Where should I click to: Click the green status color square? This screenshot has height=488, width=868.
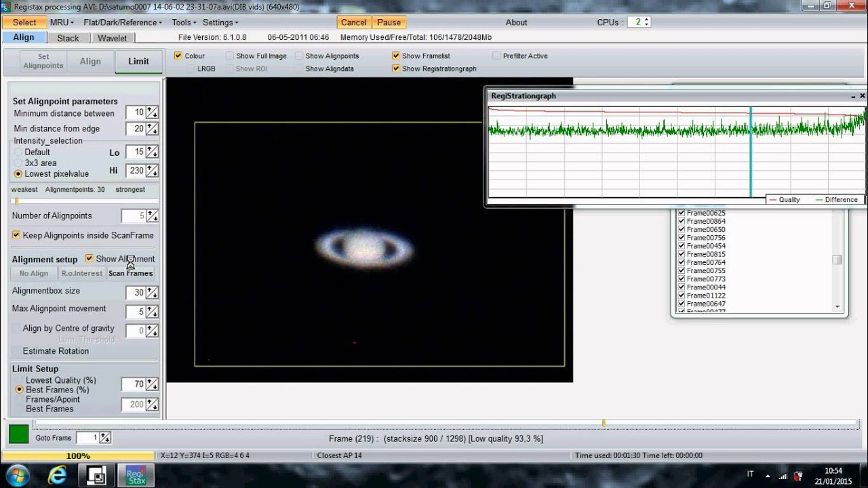(x=19, y=434)
